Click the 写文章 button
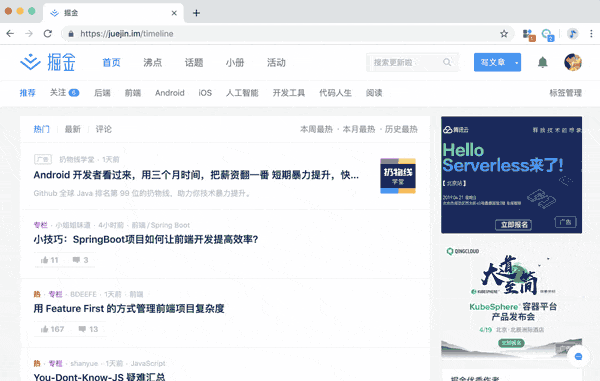This screenshot has width=600, height=381. (x=493, y=62)
